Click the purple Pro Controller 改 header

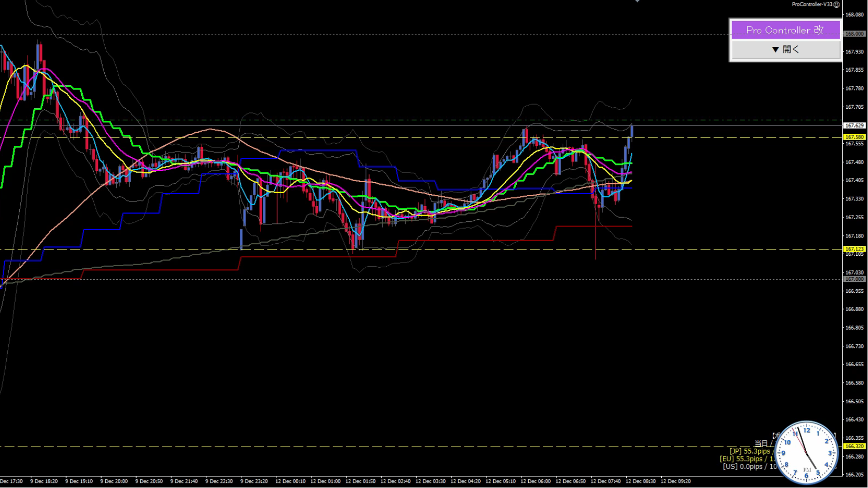click(x=786, y=30)
